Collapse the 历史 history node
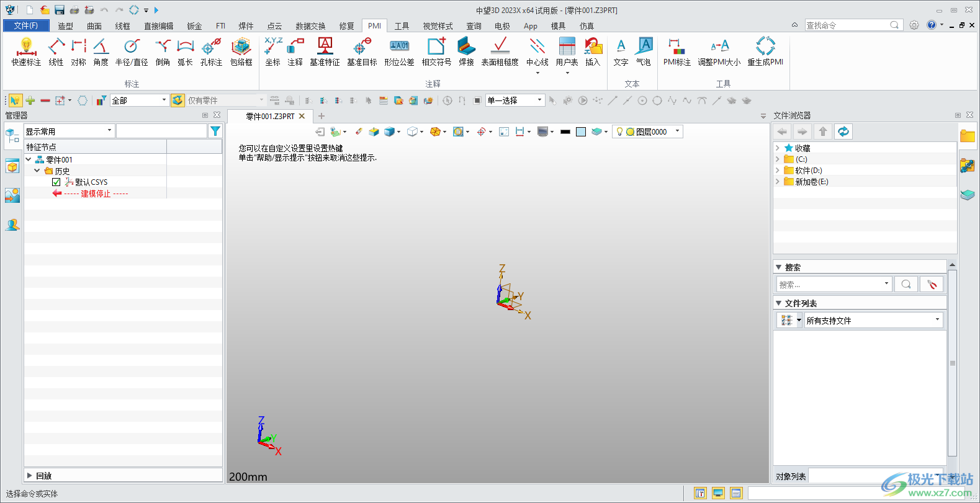This screenshot has width=980, height=503. point(37,171)
